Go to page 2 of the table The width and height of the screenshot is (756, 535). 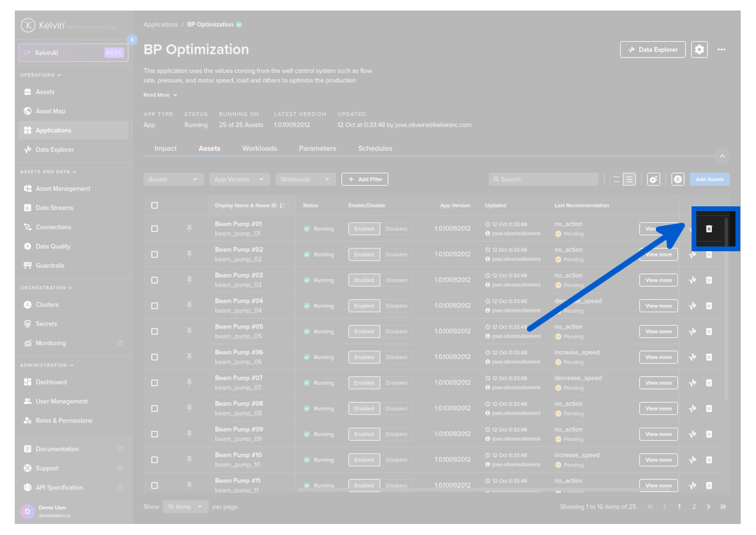[694, 507]
